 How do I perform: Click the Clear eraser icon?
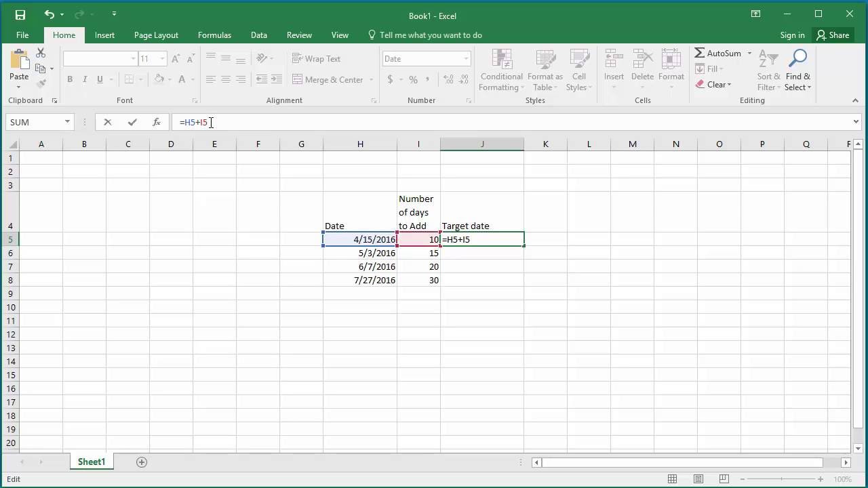click(x=700, y=85)
